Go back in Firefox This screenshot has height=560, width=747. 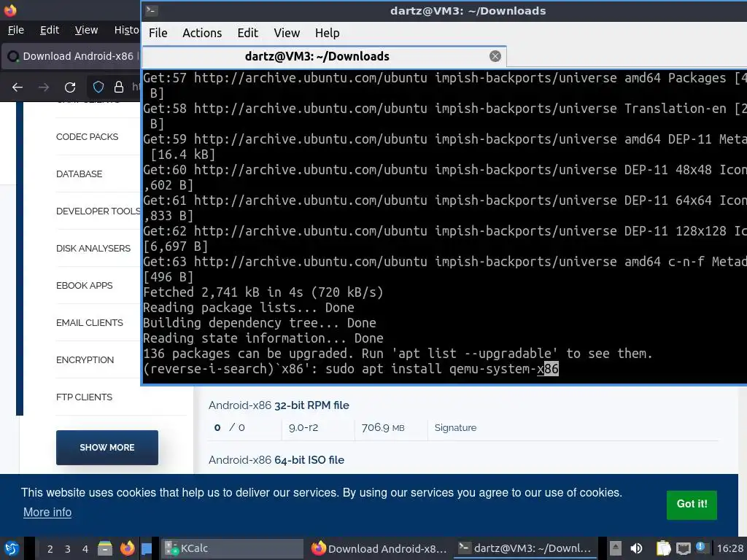[18, 87]
